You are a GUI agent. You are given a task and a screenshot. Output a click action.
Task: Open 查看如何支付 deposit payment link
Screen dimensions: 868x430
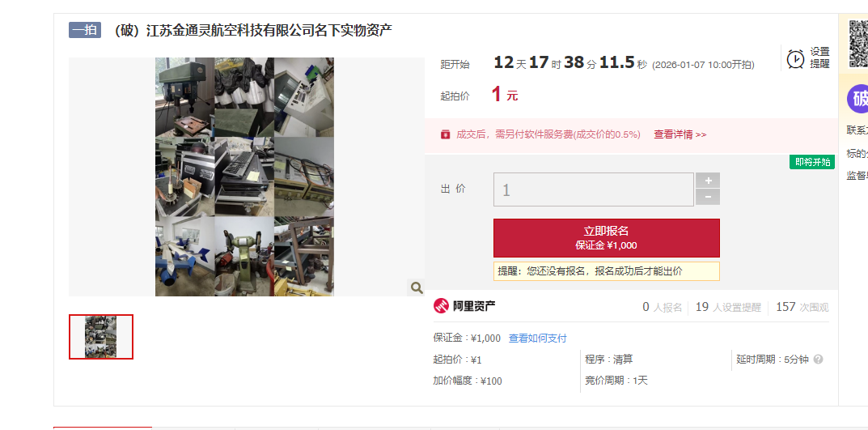click(537, 338)
